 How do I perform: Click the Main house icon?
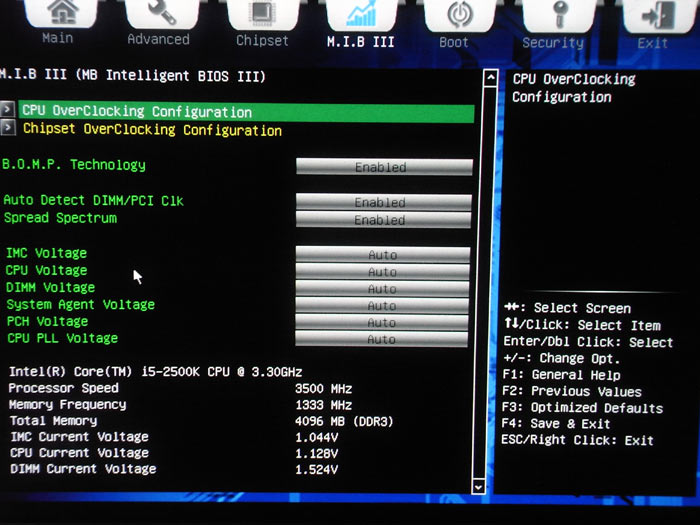pos(61,12)
